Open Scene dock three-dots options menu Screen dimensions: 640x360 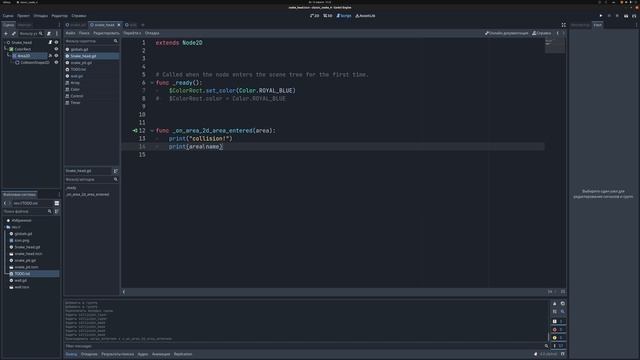tap(57, 33)
